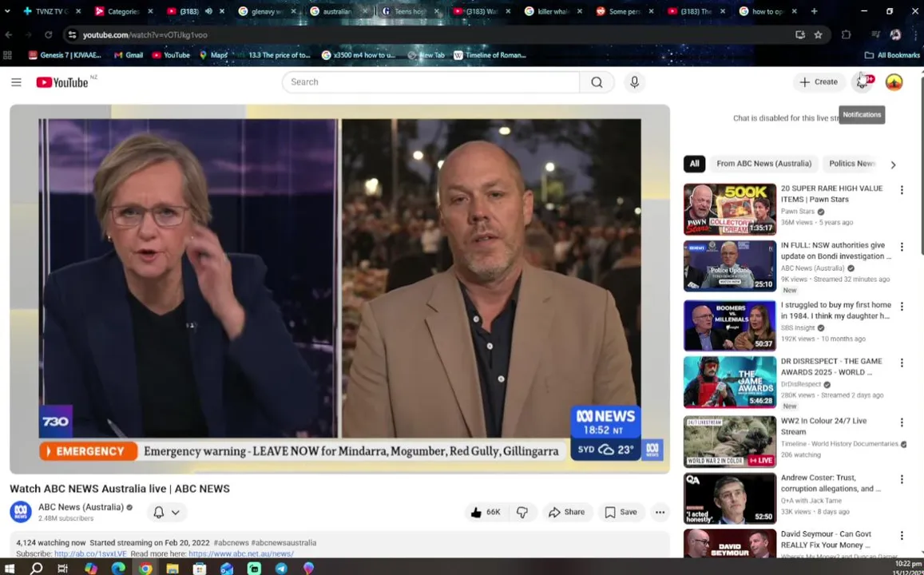Click the #abcnews hashtag
The height and width of the screenshot is (575, 924).
(x=231, y=542)
